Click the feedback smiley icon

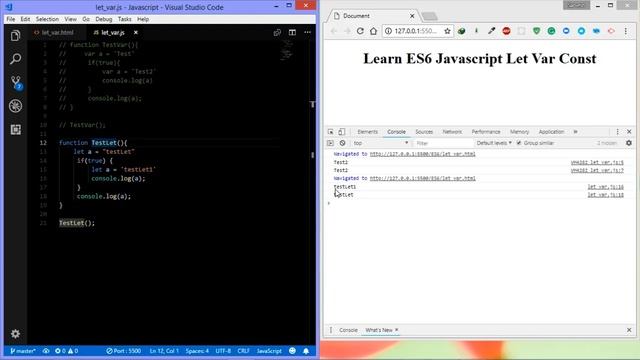292,351
